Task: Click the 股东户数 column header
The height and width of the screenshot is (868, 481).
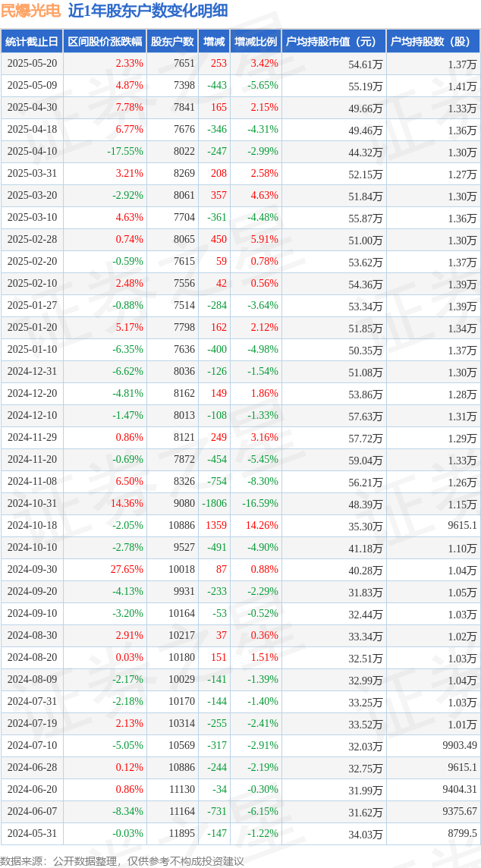Action: 172,42
